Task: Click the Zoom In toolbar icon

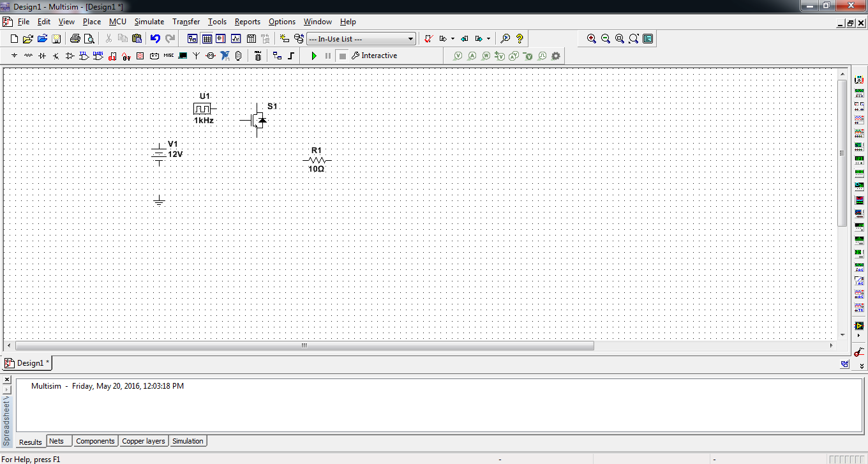Action: (590, 38)
